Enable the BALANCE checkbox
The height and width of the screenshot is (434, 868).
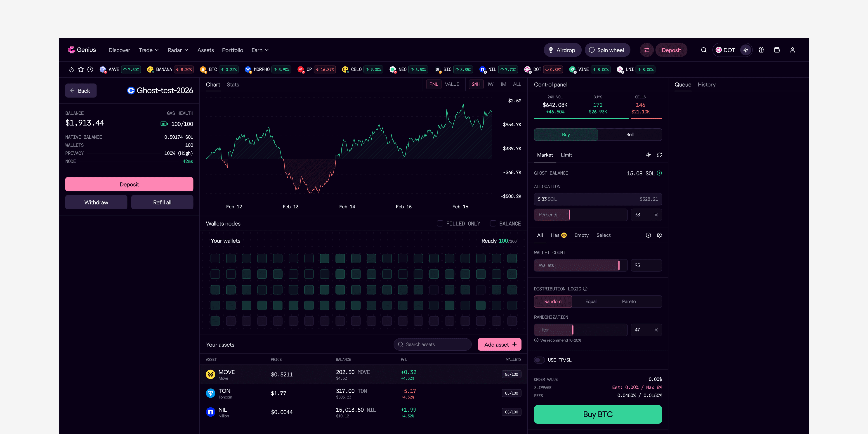tap(493, 223)
